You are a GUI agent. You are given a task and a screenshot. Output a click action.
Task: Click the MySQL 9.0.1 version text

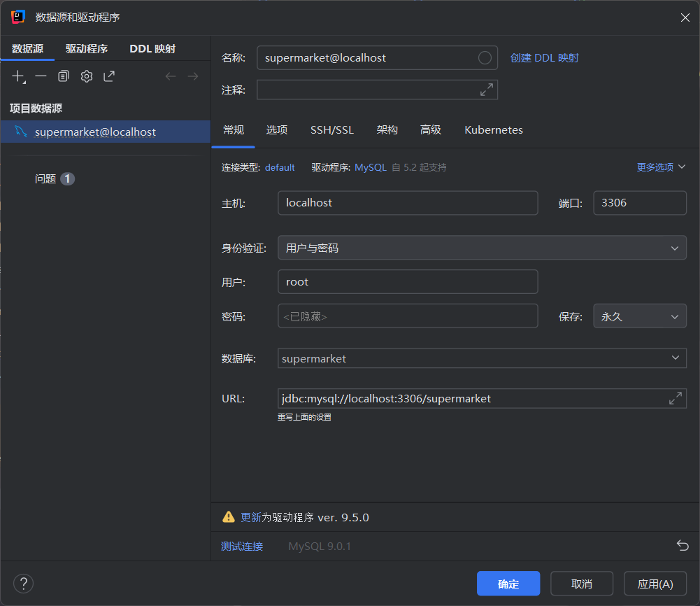(x=319, y=546)
